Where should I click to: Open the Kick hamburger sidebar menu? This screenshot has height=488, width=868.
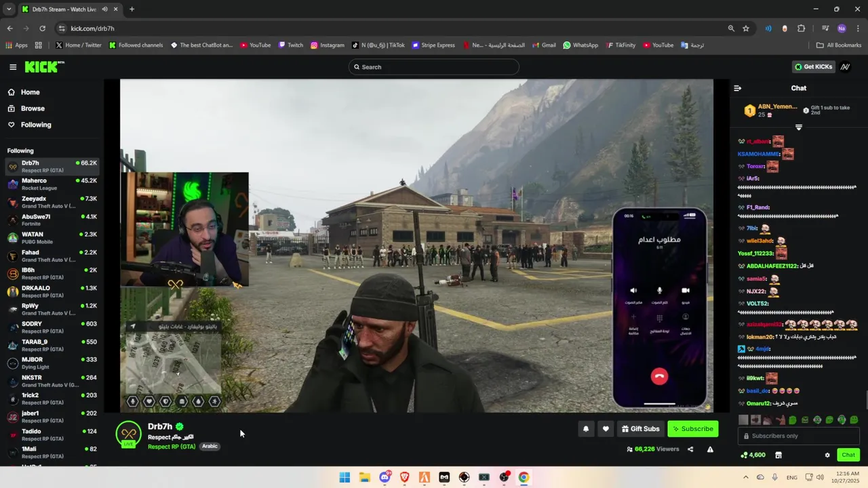pos(13,67)
